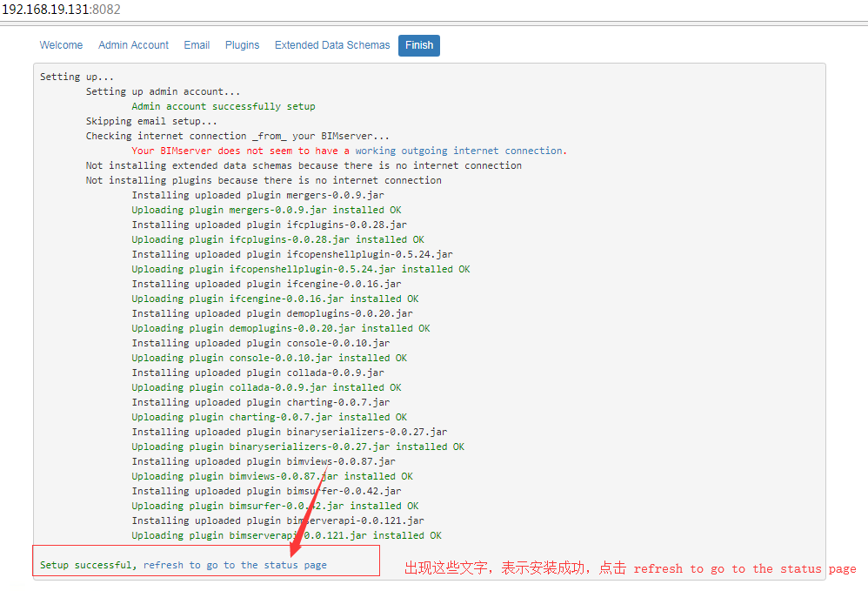868x591 pixels.
Task: Click the refresh to status page link
Action: point(235,565)
